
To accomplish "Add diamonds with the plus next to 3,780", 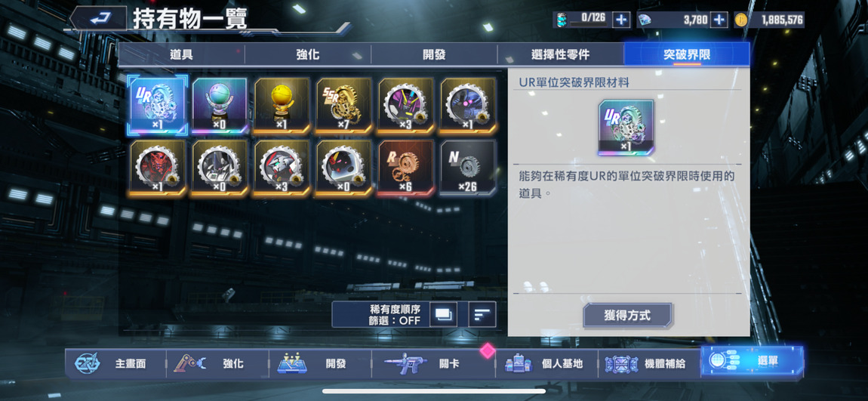I will click(719, 20).
